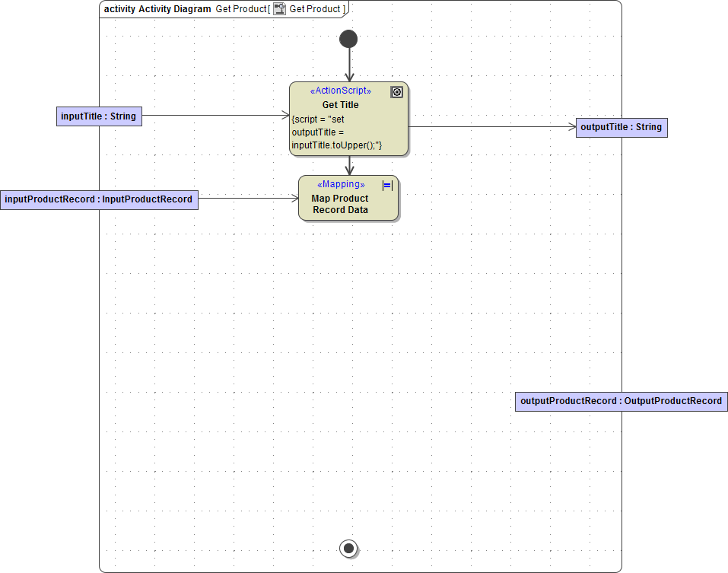This screenshot has width=728, height=573.
Task: Select the script gear icon on Get Title
Action: click(396, 91)
